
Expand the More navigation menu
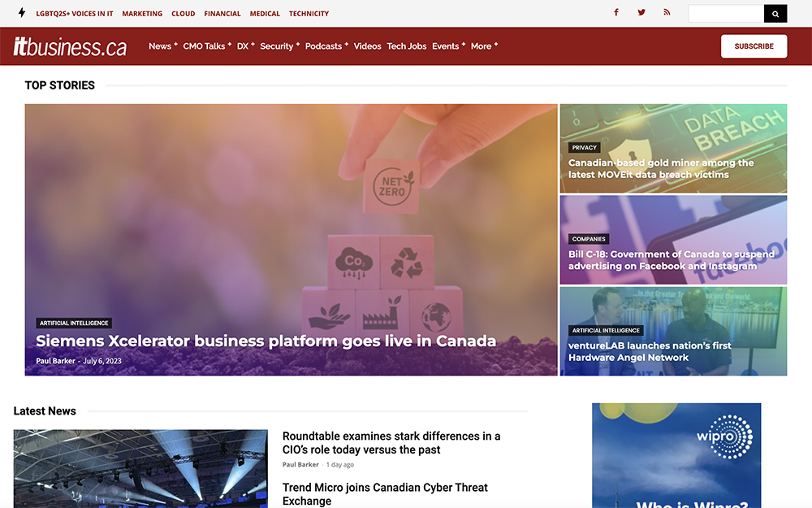tap(484, 46)
